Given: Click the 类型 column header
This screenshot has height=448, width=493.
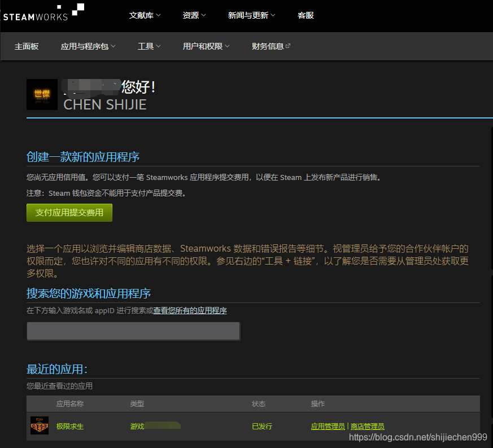Looking at the screenshot, I should click(137, 403).
